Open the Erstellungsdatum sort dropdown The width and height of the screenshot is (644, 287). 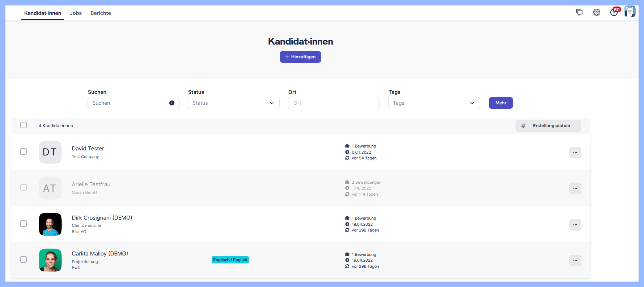coord(548,126)
